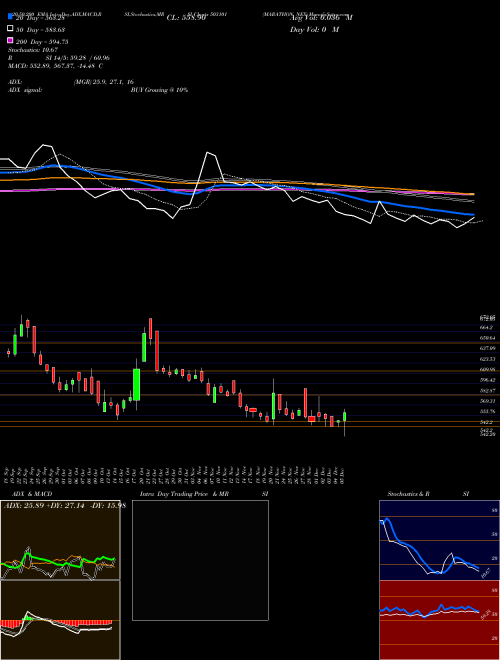
Task: Click the 'Stochastics: 10.67' header line
Action: click(31, 50)
